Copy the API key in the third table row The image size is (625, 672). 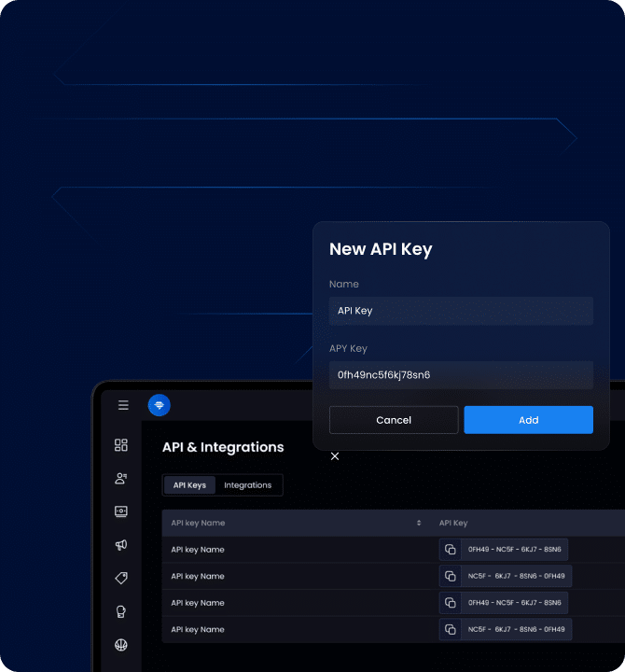click(x=451, y=603)
